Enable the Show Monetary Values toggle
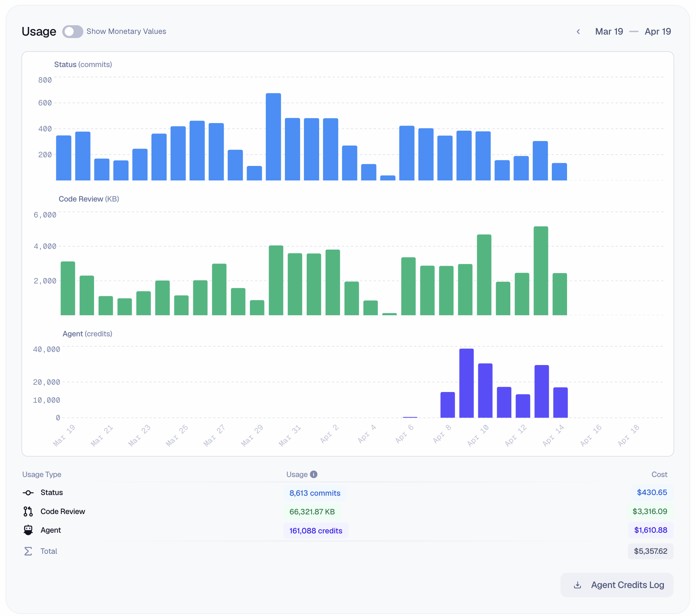Screen dimensions: 696x616 (x=73, y=31)
